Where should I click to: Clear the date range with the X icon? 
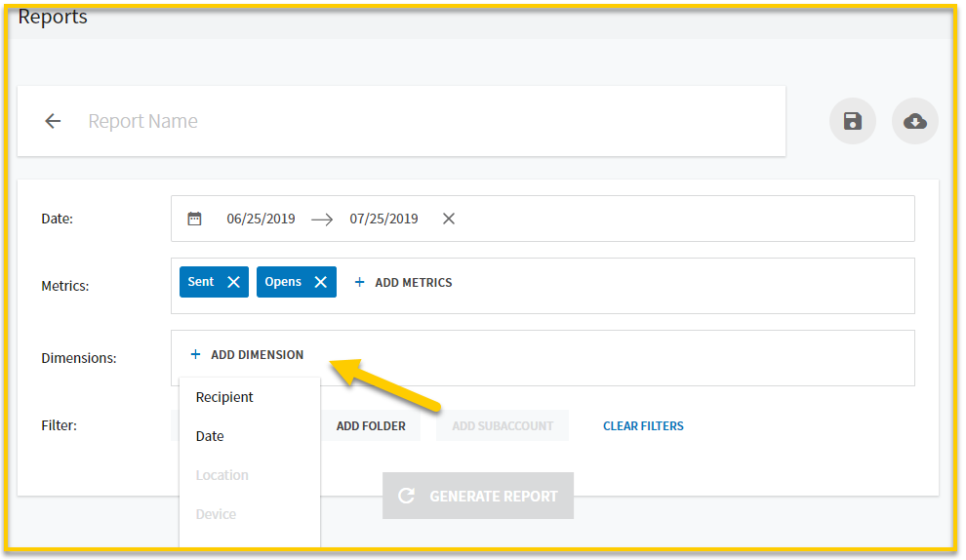449,219
